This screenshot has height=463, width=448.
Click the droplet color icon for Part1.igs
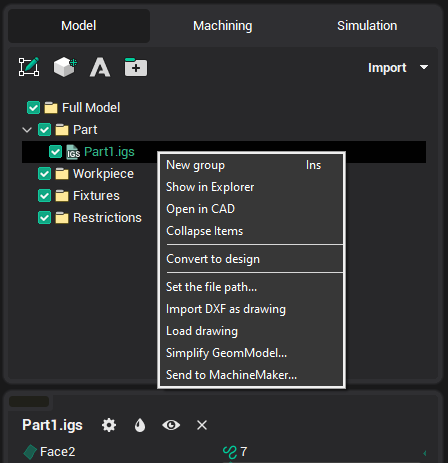140,425
